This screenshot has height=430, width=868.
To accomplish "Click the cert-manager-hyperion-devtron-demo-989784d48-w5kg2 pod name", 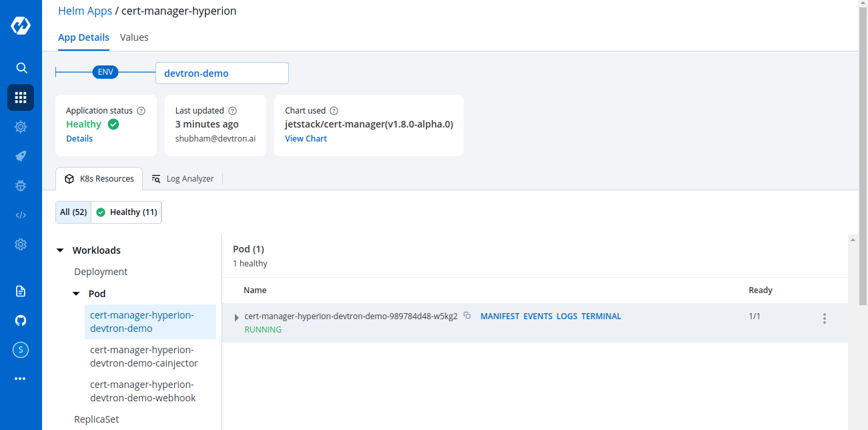I will pos(351,316).
